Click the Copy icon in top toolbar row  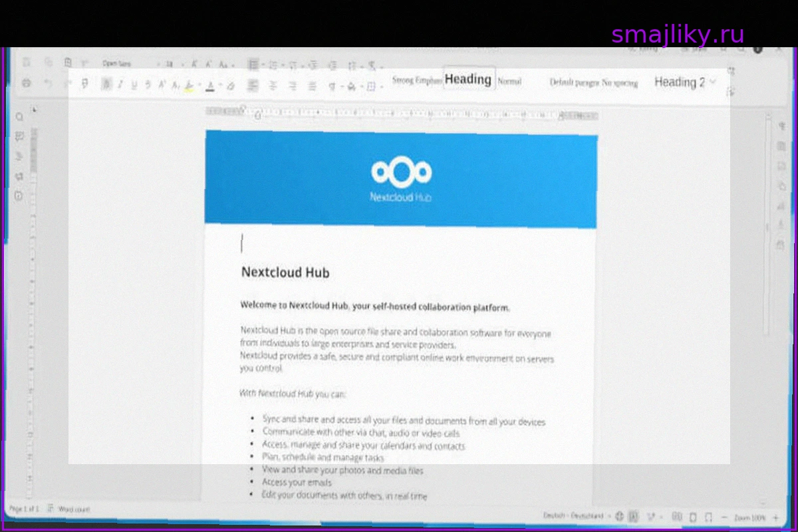(48, 62)
